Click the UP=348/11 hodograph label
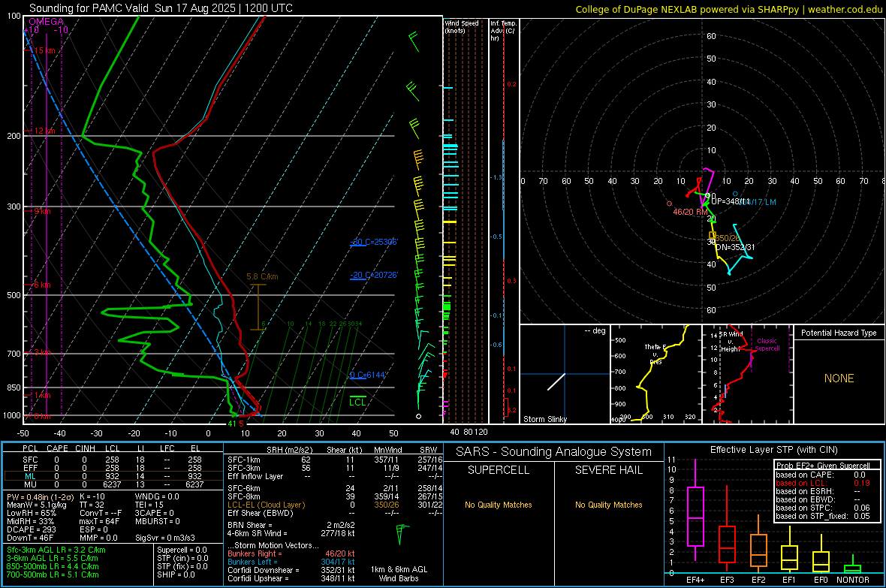 (x=730, y=201)
